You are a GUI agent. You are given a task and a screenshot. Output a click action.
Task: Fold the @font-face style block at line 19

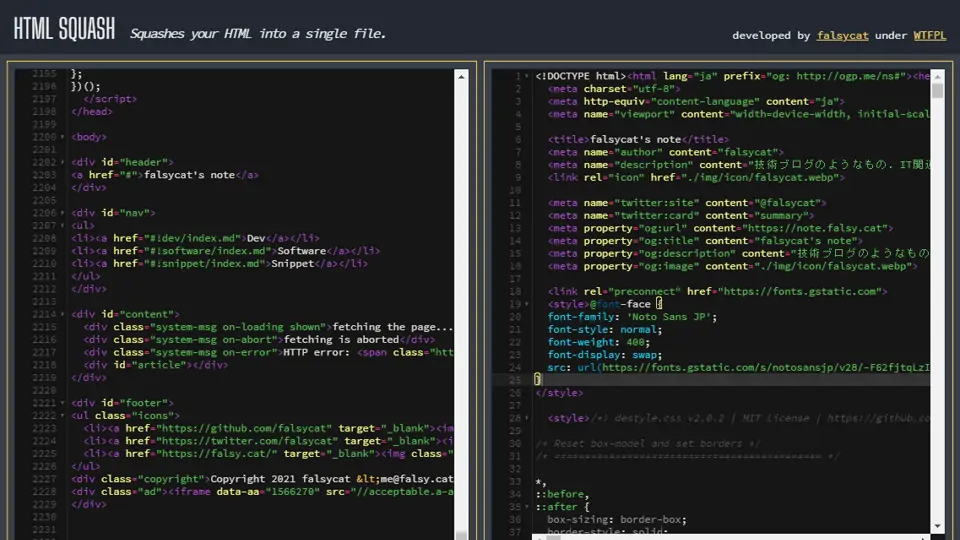tap(527, 304)
